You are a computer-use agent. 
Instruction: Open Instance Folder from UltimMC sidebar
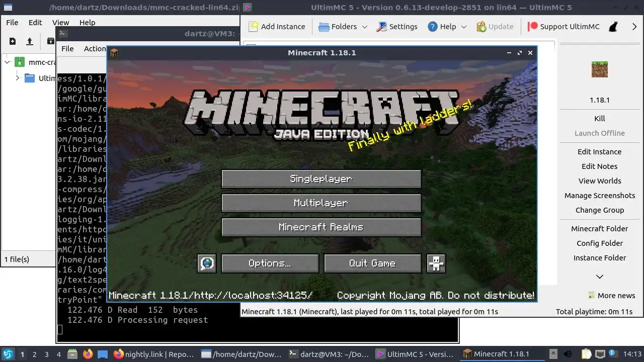coord(600,258)
